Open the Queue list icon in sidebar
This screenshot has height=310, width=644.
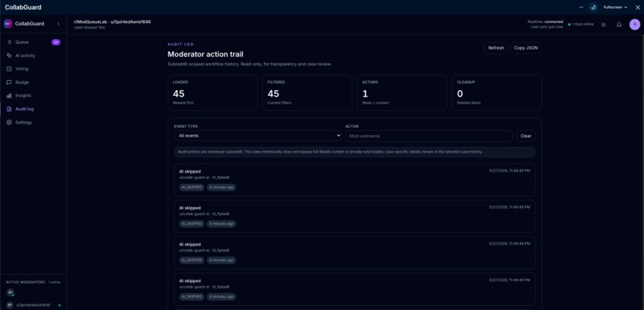coord(9,42)
